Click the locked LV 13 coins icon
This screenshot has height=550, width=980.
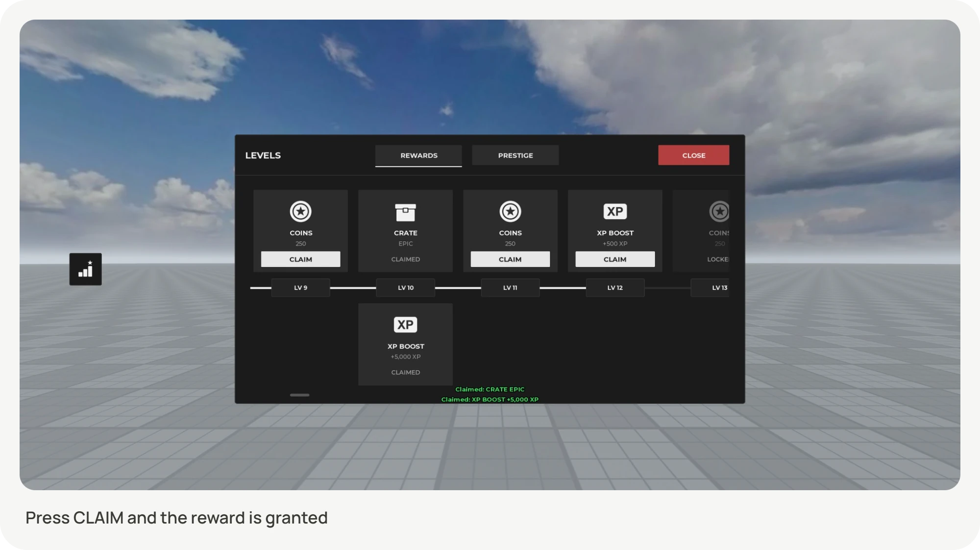pos(719,211)
